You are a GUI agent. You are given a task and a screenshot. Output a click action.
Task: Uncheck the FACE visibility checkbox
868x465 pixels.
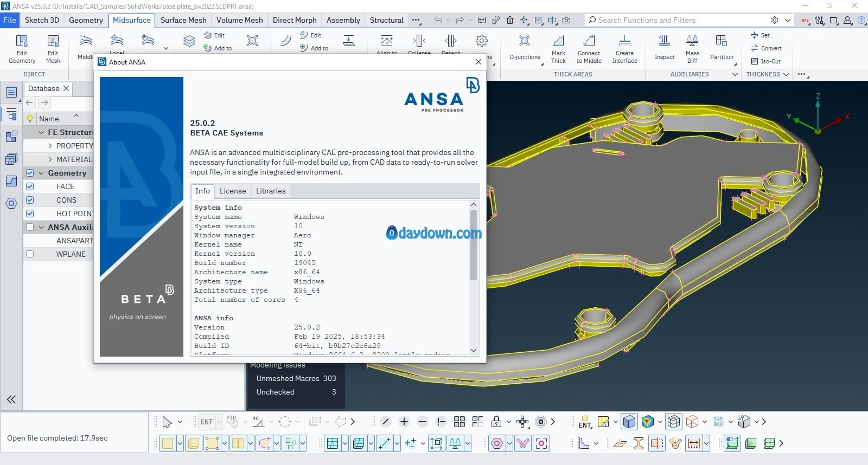30,186
